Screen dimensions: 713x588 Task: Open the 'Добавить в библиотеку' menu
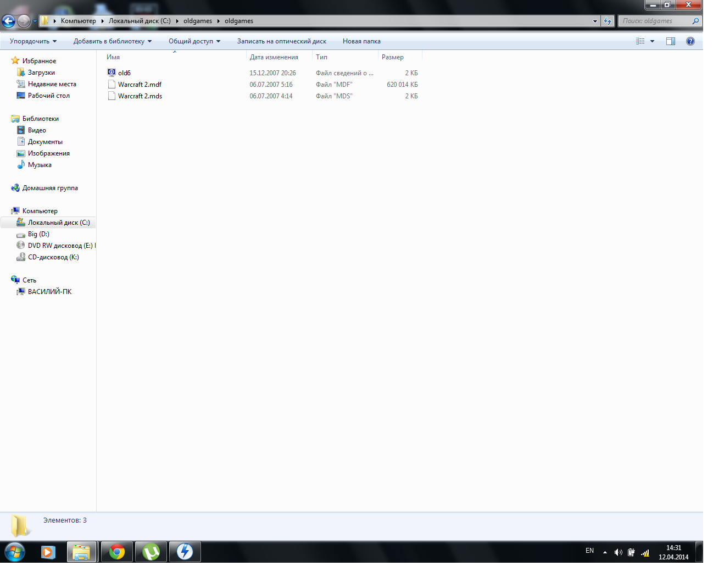pyautogui.click(x=113, y=41)
